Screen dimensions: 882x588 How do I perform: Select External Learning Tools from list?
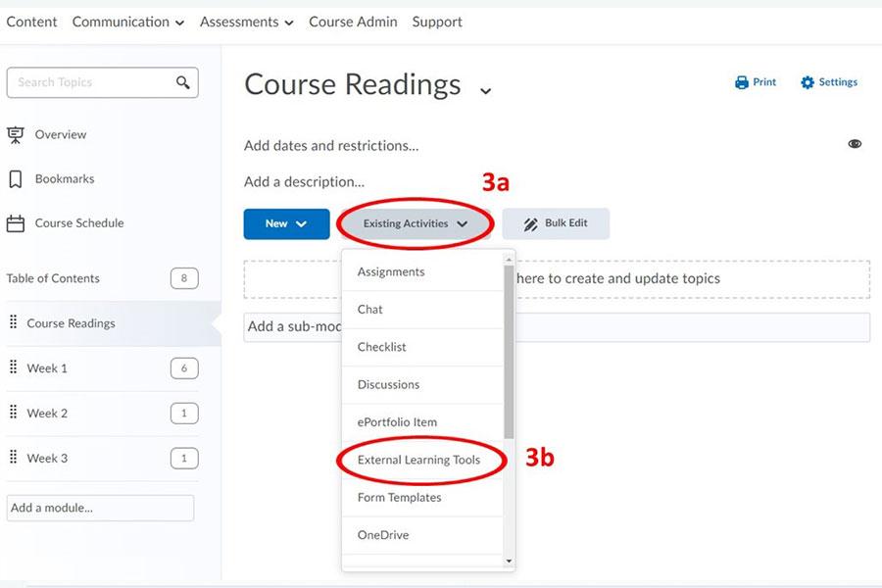coord(418,460)
